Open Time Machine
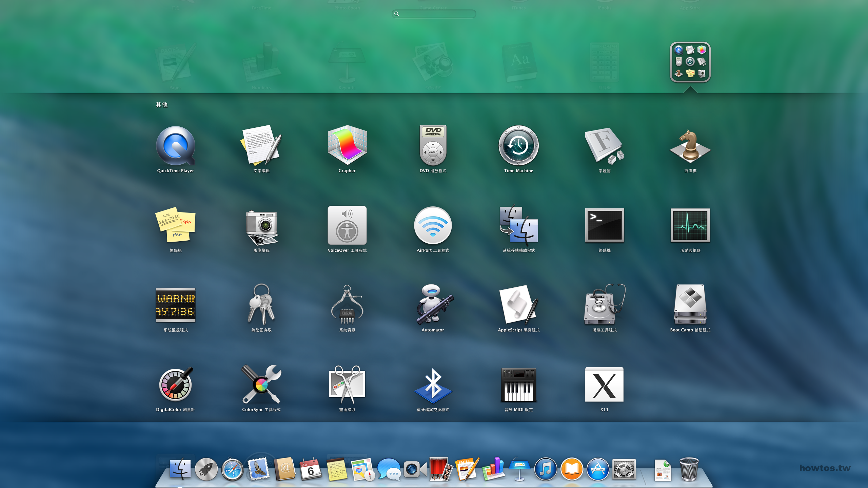Image resolution: width=868 pixels, height=488 pixels. (x=519, y=146)
